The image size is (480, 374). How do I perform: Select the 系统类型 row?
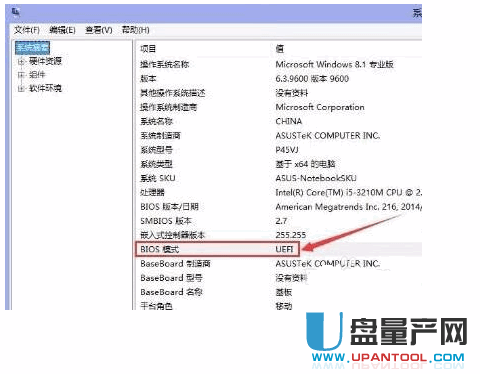click(x=156, y=164)
